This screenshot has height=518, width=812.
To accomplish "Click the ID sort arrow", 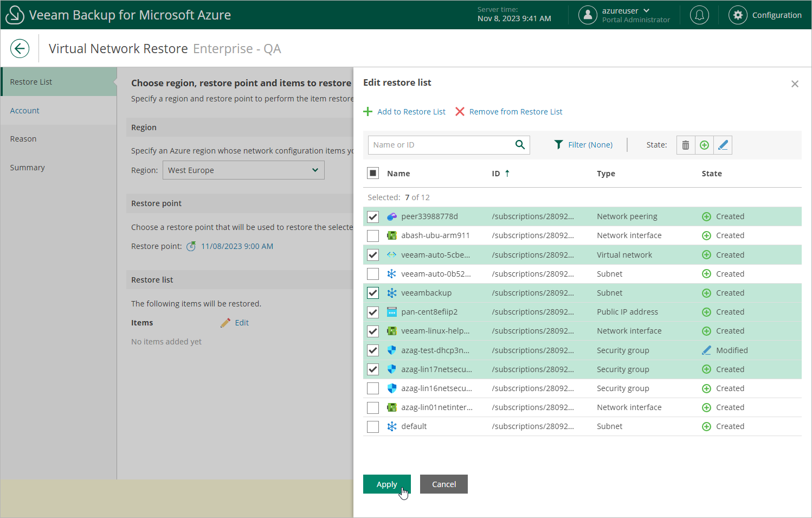I will (x=507, y=173).
